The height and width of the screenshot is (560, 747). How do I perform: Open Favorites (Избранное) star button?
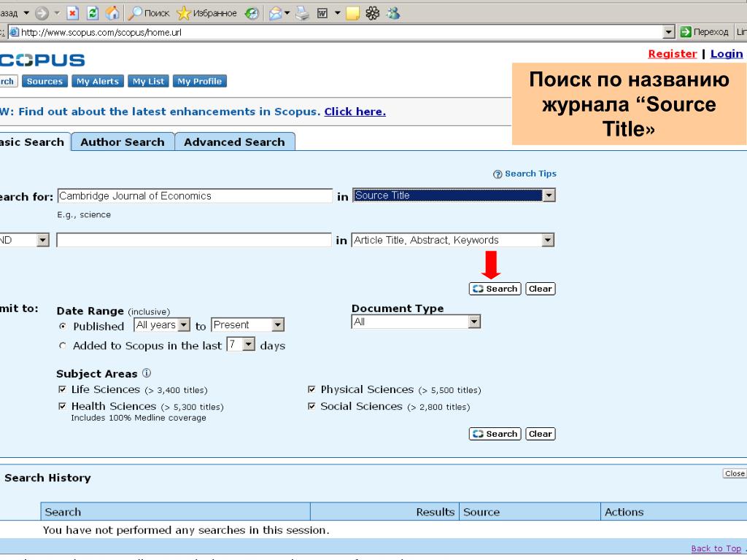point(206,13)
